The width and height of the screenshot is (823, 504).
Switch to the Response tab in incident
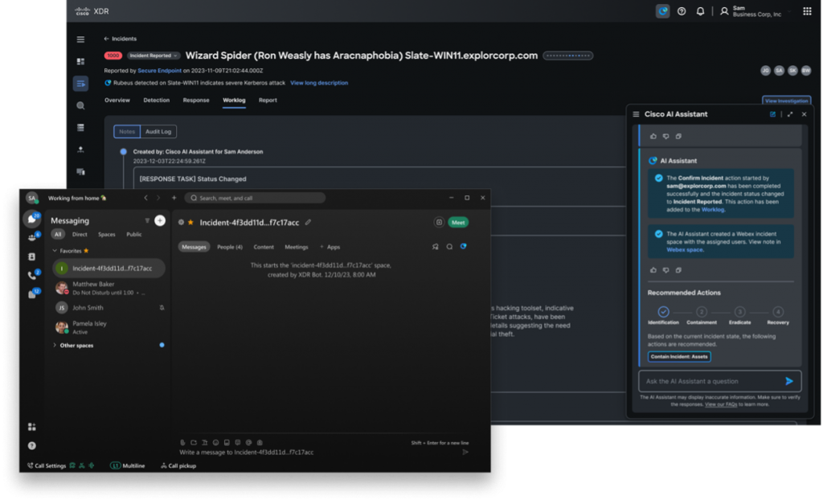coord(196,100)
